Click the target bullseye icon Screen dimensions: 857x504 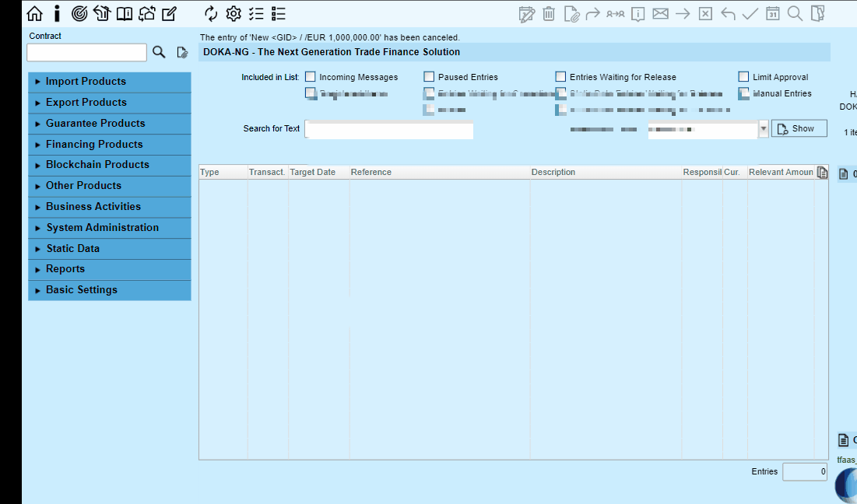tap(79, 14)
